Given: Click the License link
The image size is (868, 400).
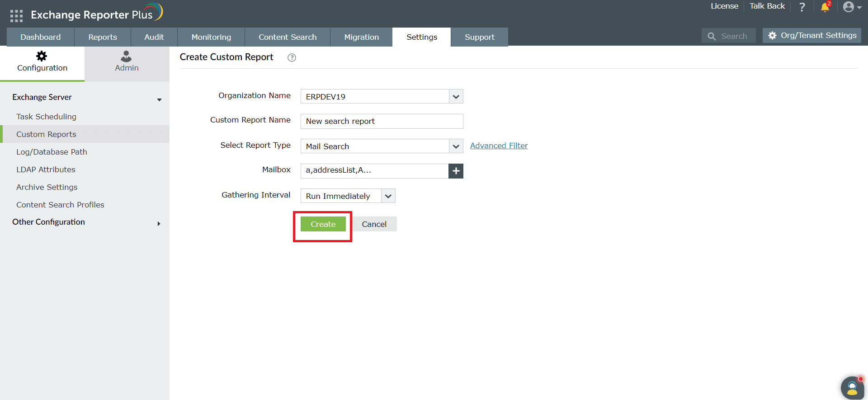Looking at the screenshot, I should [x=724, y=6].
